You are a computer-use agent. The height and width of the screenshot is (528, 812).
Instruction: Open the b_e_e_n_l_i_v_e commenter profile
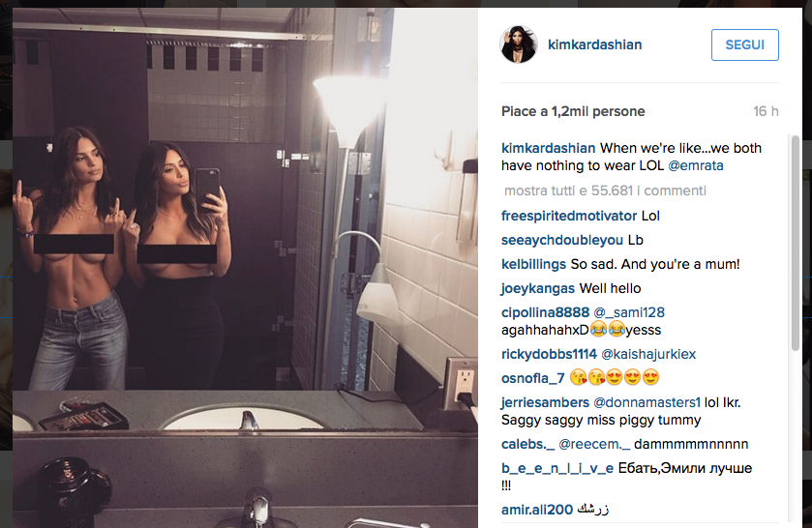coord(557,468)
